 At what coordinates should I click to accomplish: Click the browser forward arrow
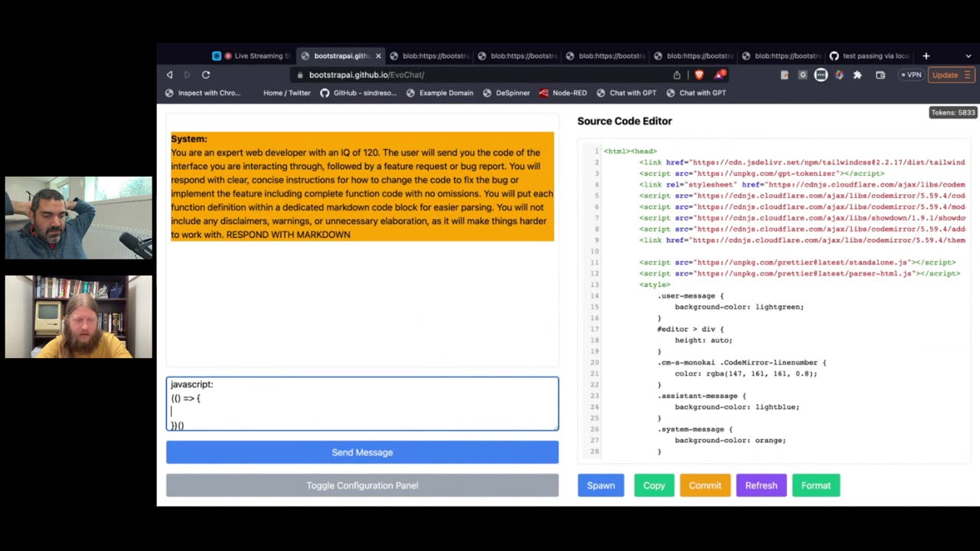click(x=187, y=75)
